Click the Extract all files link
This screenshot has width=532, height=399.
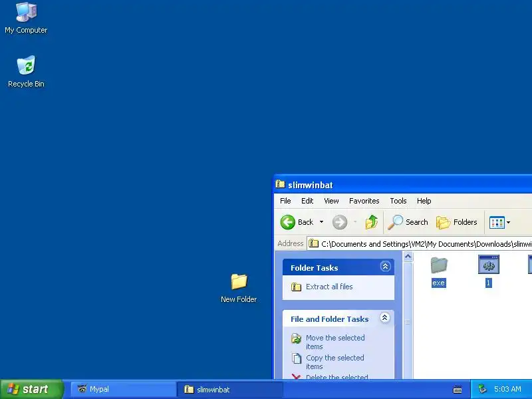329,287
